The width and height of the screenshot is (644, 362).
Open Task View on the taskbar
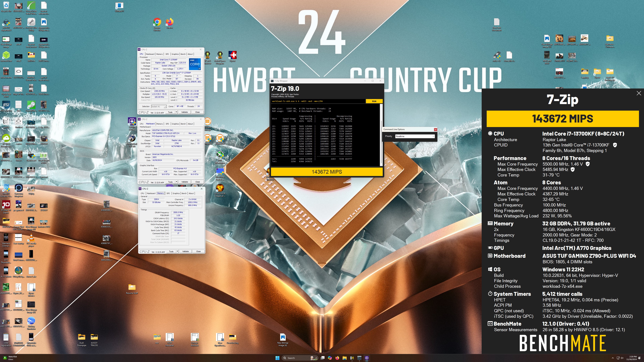[x=323, y=358]
